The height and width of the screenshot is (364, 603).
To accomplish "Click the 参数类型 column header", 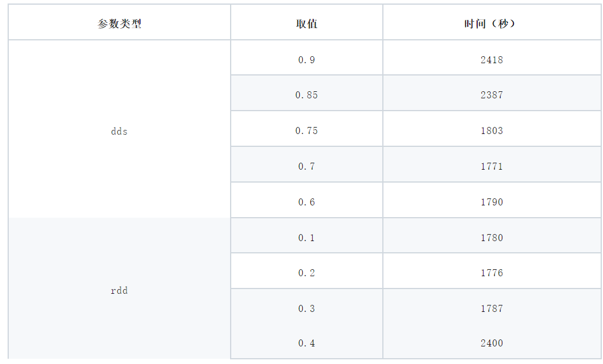I will [119, 24].
